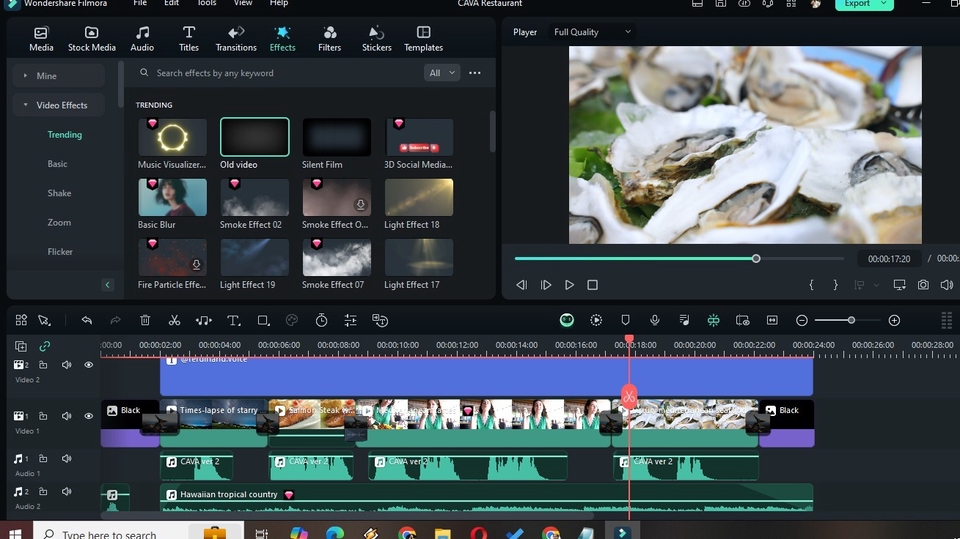Select the Shake effects subcategory
Screen dimensions: 960x539
coord(59,194)
